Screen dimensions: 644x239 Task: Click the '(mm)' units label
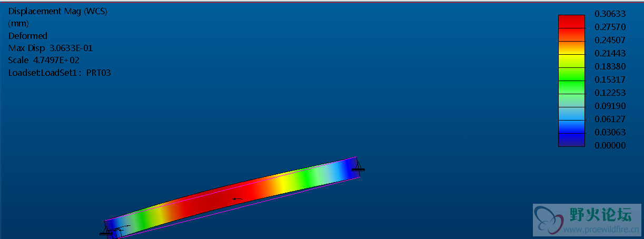coord(18,24)
